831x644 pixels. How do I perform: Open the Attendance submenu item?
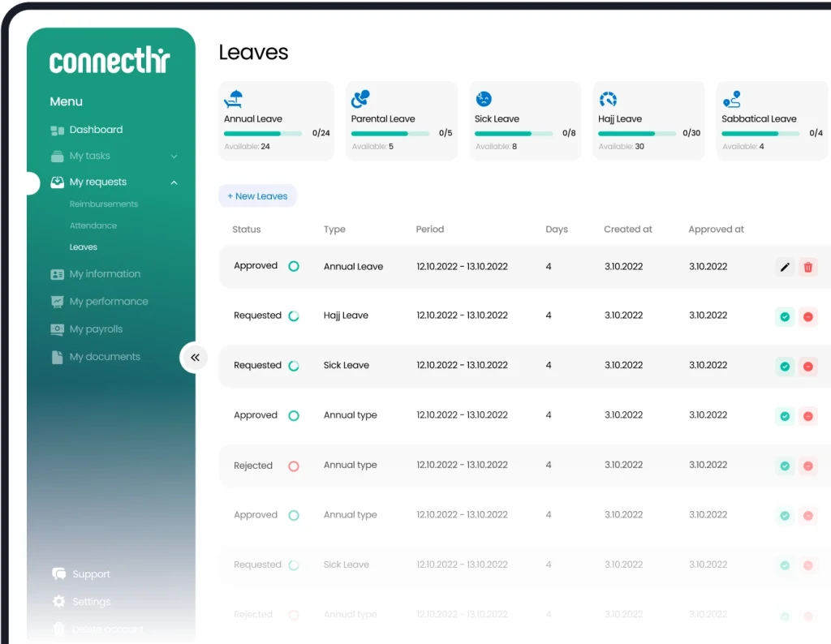(93, 225)
